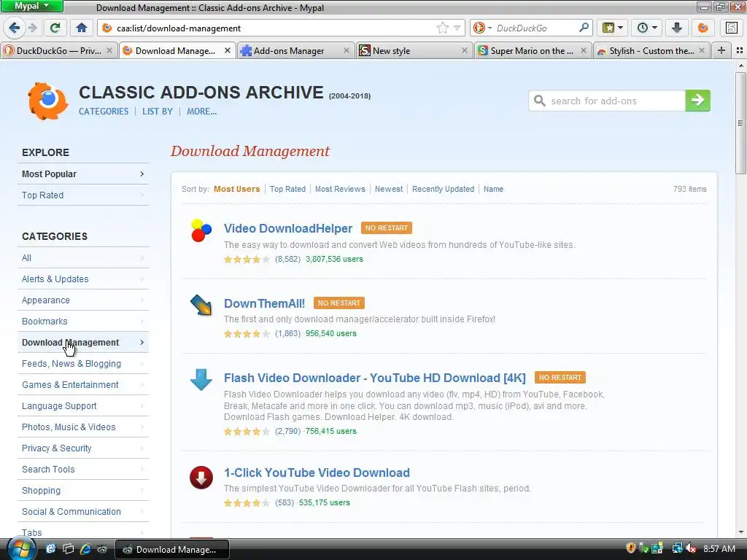The image size is (747, 560).
Task: Sort the list by Name
Action: click(x=493, y=189)
